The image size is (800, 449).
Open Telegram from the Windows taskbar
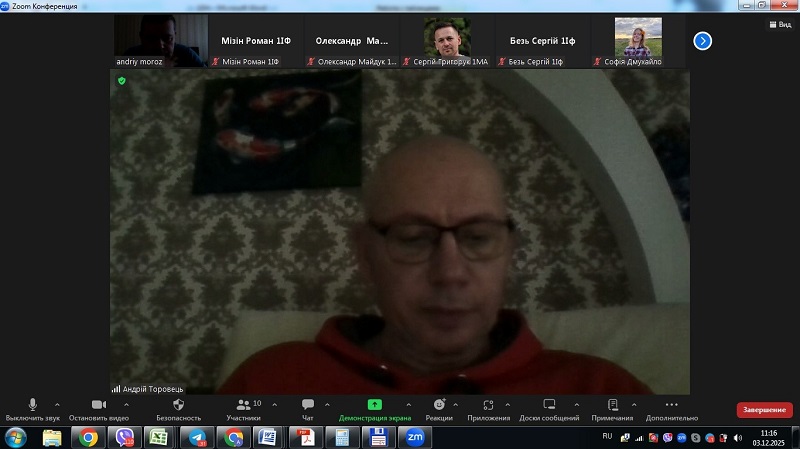[x=198, y=437]
